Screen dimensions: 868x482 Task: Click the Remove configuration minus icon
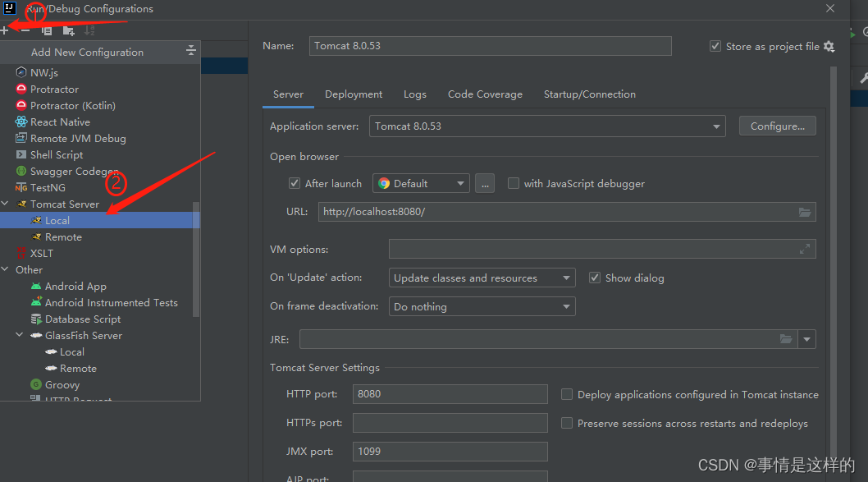(x=25, y=30)
